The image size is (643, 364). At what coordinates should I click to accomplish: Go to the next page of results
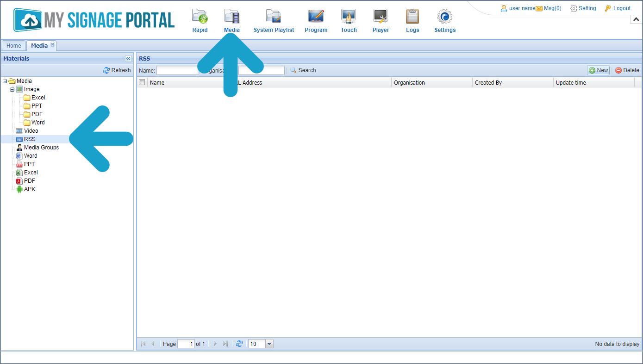tap(215, 344)
